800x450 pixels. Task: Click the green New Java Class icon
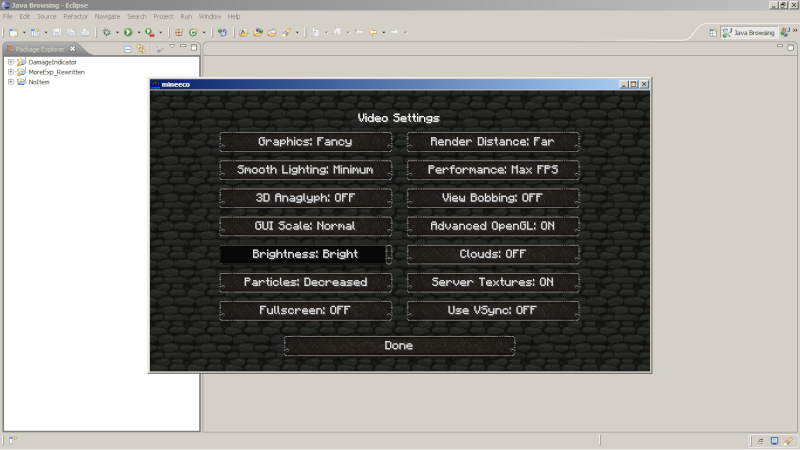193,32
